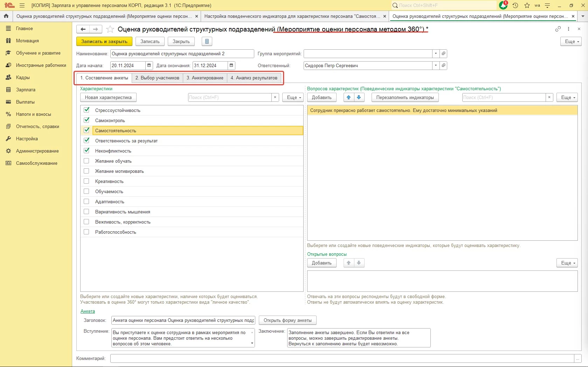Click the blue move up arrow for indicators
Image resolution: width=588 pixels, height=367 pixels.
click(x=348, y=98)
